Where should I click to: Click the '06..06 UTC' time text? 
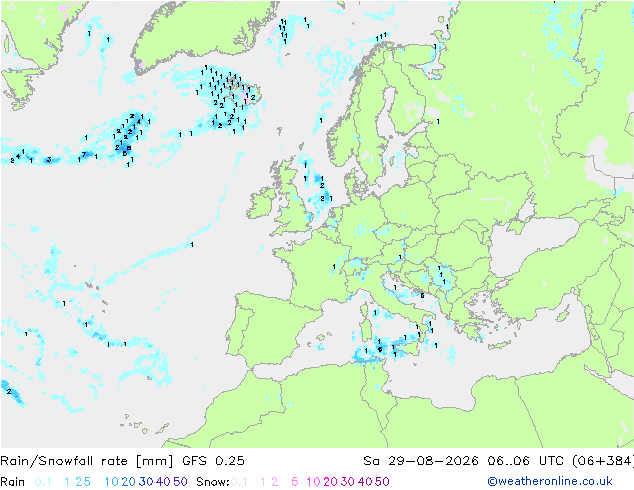point(526,461)
